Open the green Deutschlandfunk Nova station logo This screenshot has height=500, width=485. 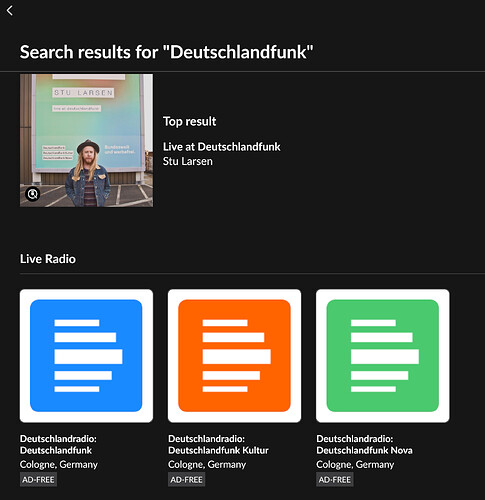[383, 356]
